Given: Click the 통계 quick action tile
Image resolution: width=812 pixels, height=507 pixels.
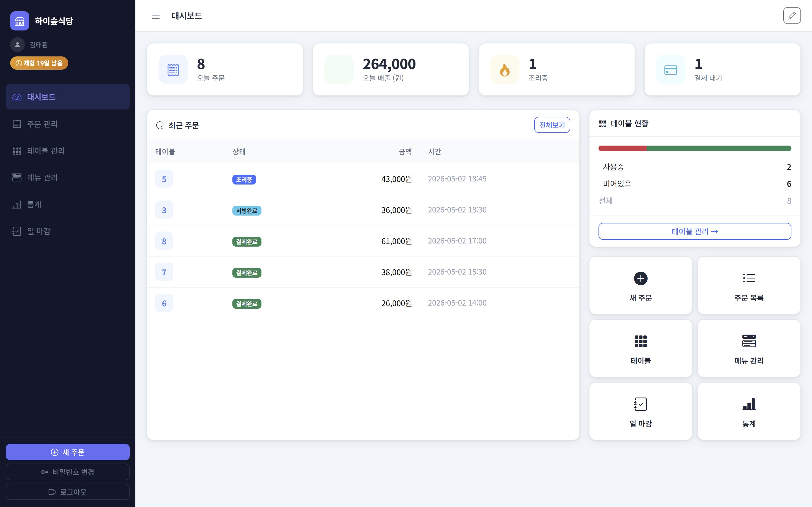Looking at the screenshot, I should pyautogui.click(x=749, y=411).
